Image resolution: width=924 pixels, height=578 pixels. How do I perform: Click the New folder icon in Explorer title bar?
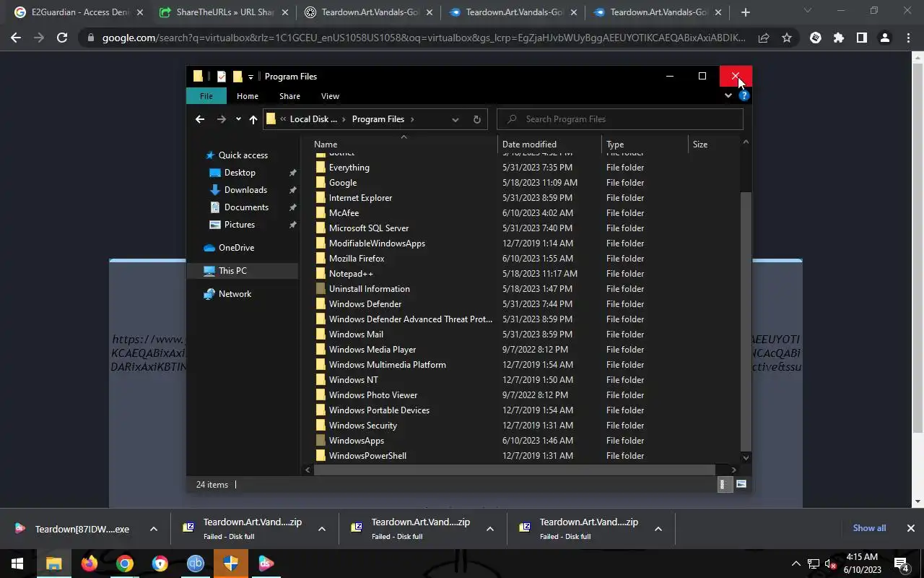237,77
